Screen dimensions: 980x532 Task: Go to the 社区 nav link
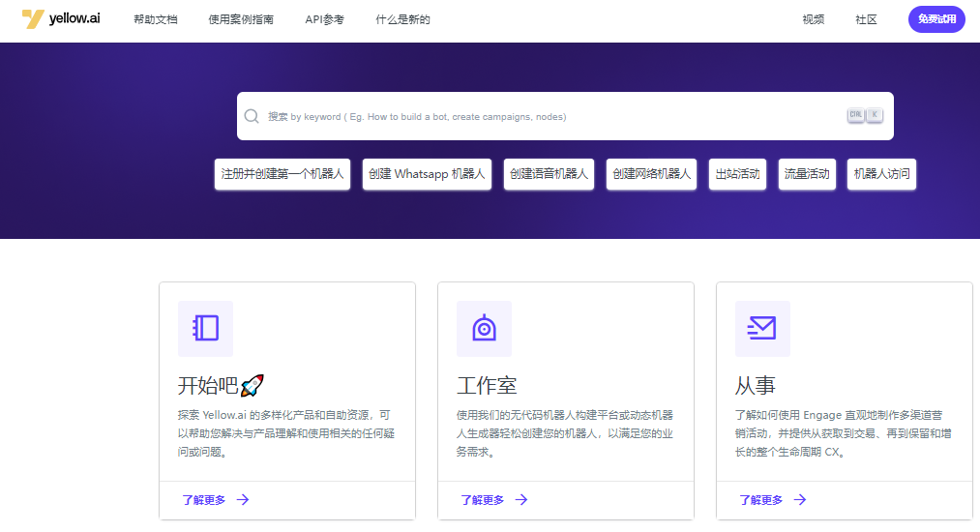866,19
